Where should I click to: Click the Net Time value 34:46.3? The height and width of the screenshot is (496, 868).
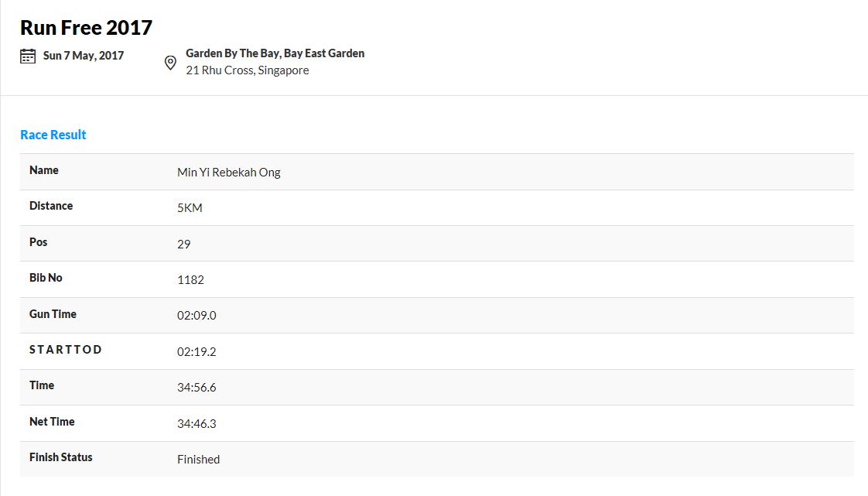click(x=196, y=423)
